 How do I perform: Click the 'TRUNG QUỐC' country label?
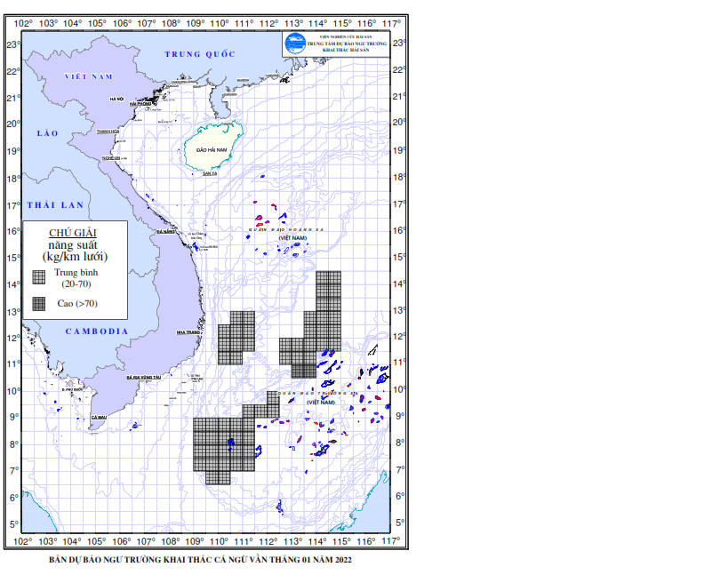tap(200, 54)
